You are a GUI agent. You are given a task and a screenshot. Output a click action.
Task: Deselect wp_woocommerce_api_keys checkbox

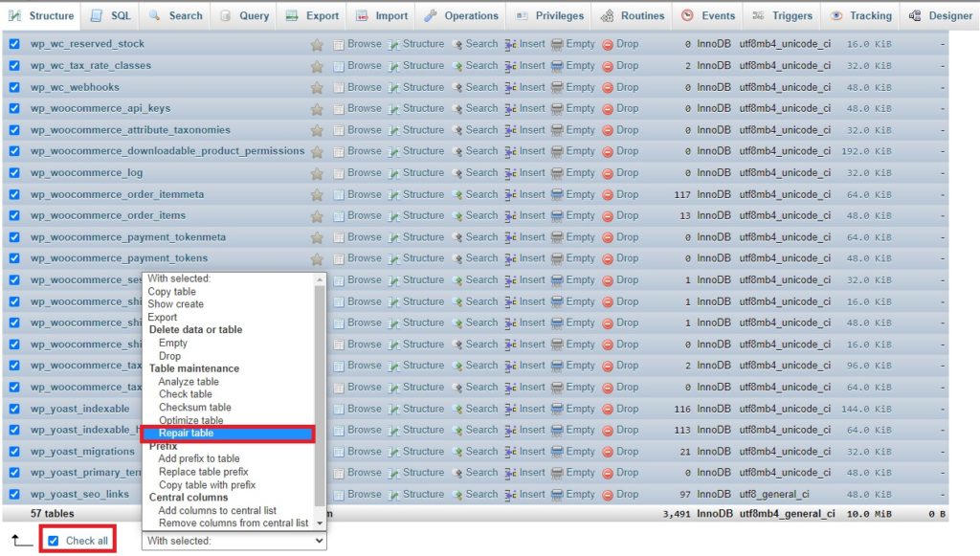tap(14, 109)
